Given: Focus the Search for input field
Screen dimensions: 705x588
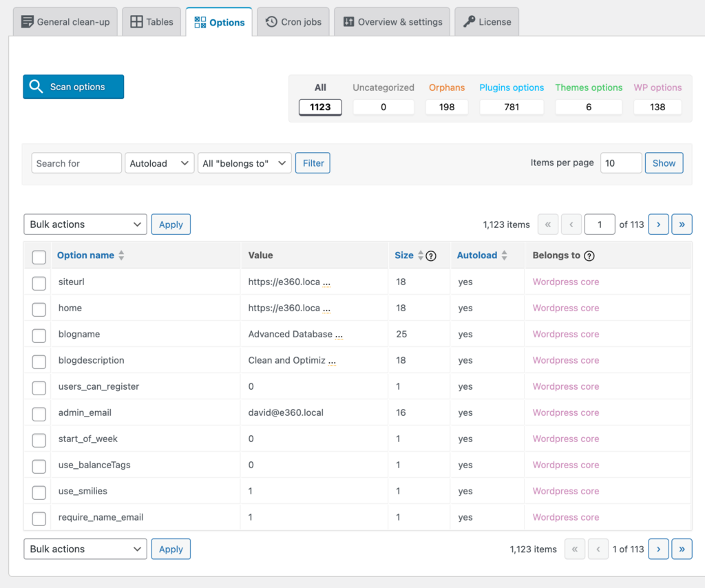Looking at the screenshot, I should point(76,163).
